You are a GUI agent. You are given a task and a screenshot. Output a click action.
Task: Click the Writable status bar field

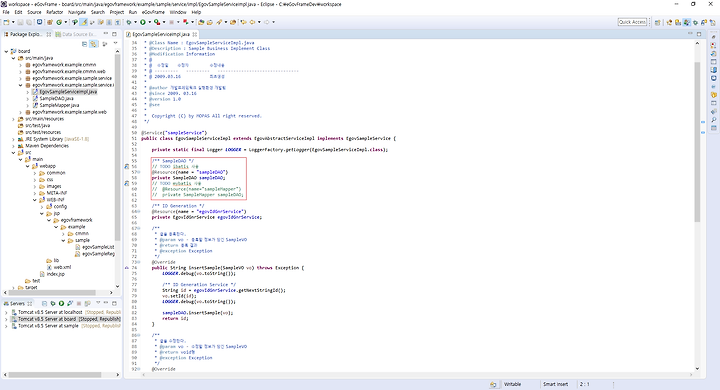pos(513,384)
